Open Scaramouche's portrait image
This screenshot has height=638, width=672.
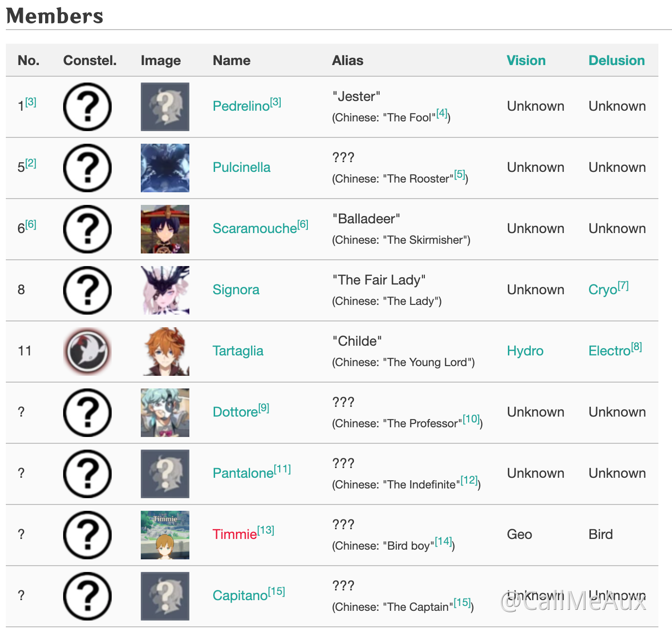click(165, 229)
